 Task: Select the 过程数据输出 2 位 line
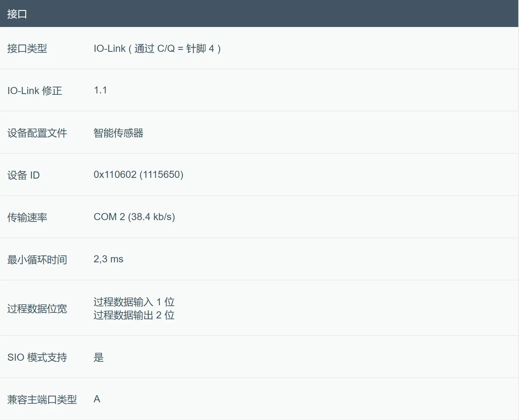(x=134, y=315)
